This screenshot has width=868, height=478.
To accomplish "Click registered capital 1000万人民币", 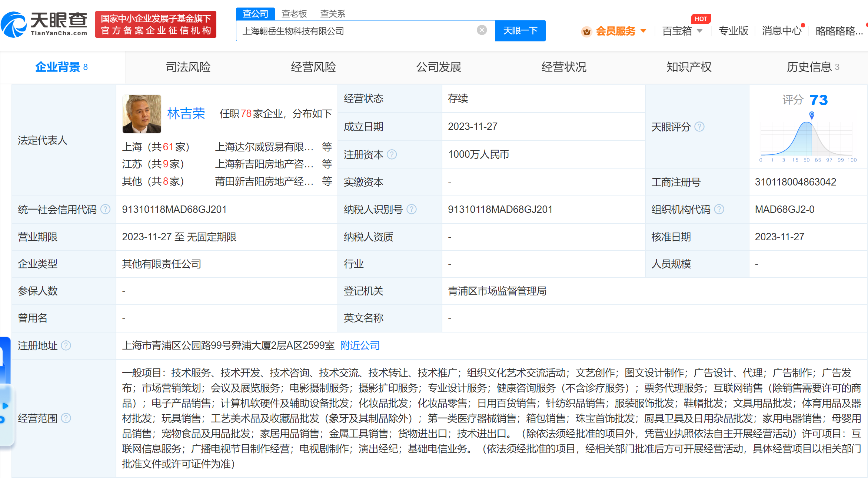I will pyautogui.click(x=478, y=154).
